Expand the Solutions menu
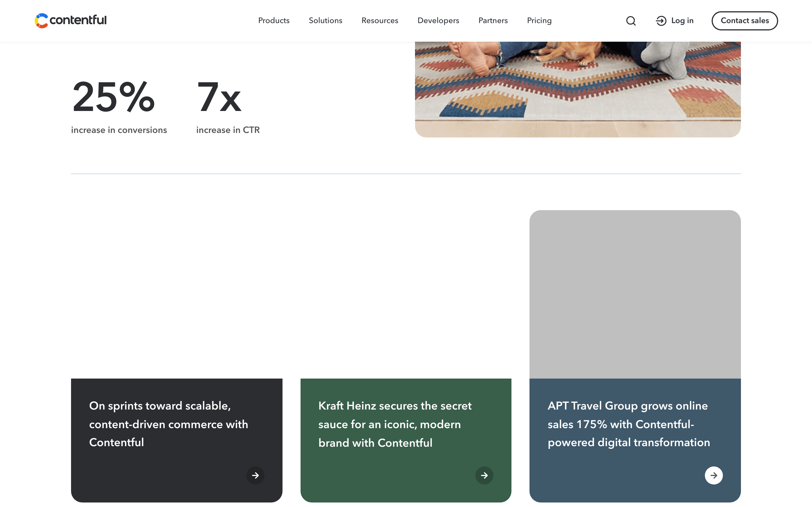 click(x=325, y=21)
